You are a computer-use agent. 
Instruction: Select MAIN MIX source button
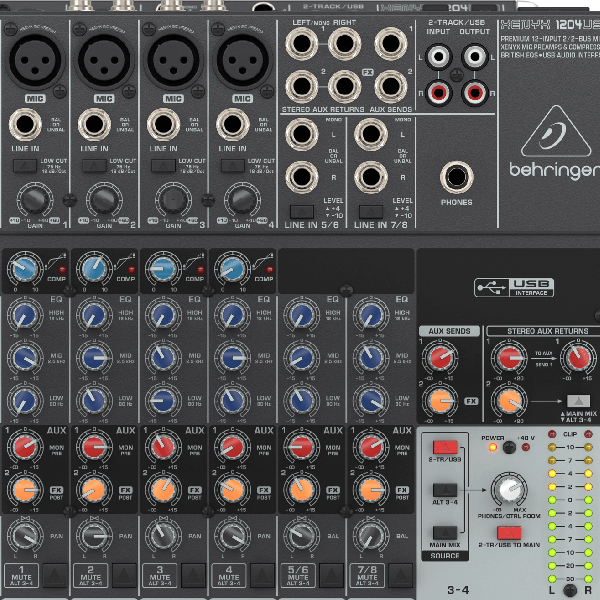coord(445,532)
